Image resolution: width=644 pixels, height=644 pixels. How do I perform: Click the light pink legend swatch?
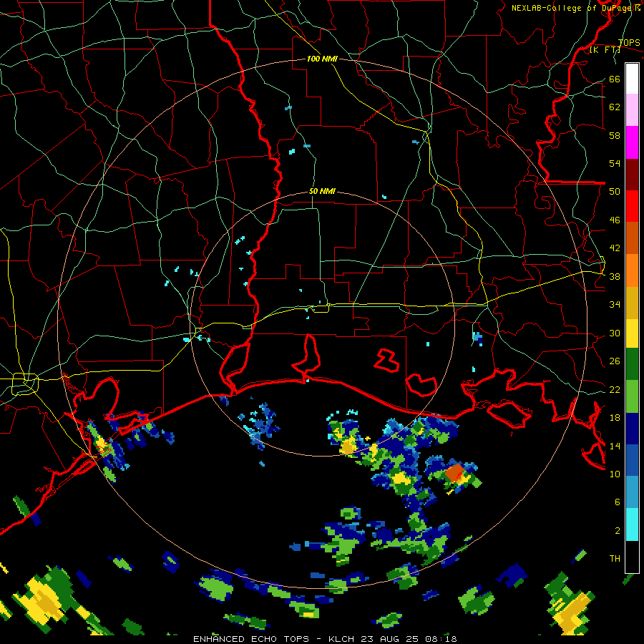click(x=632, y=109)
